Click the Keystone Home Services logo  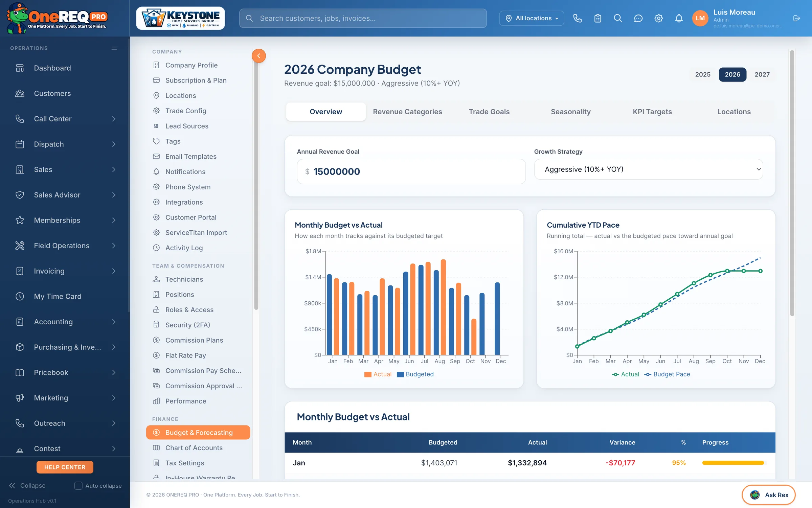tap(180, 18)
